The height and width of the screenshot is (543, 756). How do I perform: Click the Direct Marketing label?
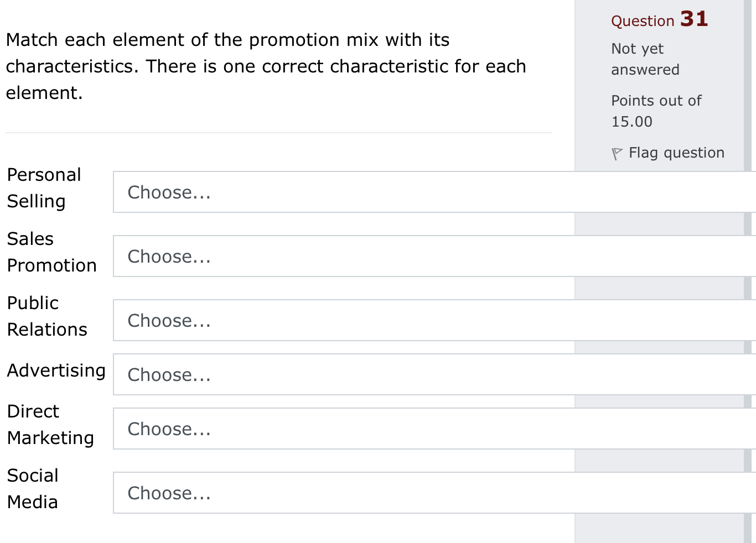[x=50, y=425]
